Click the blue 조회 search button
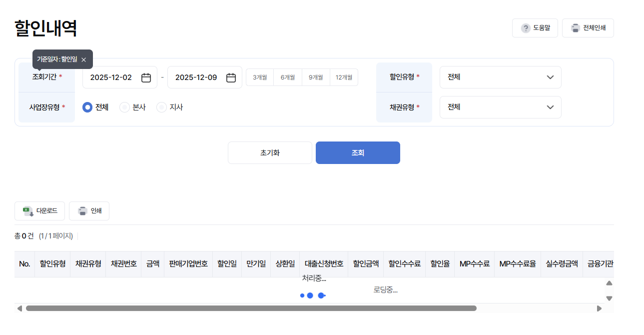644x335 pixels. [x=358, y=152]
